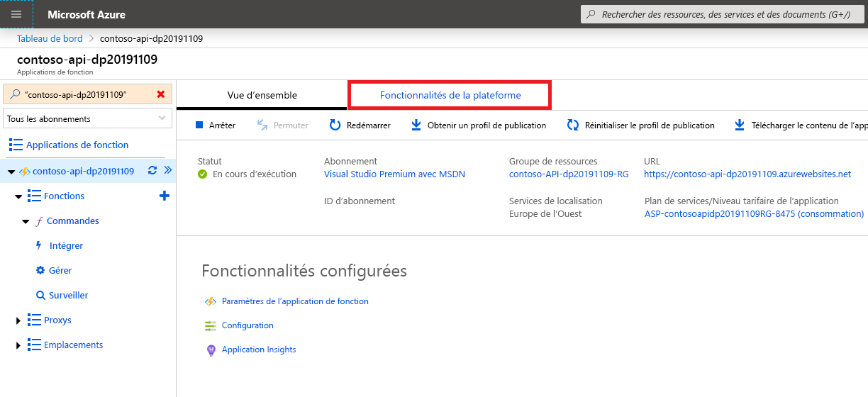Click Paramètres de l'application lightning icon
The width and height of the screenshot is (868, 397).
(x=211, y=301)
